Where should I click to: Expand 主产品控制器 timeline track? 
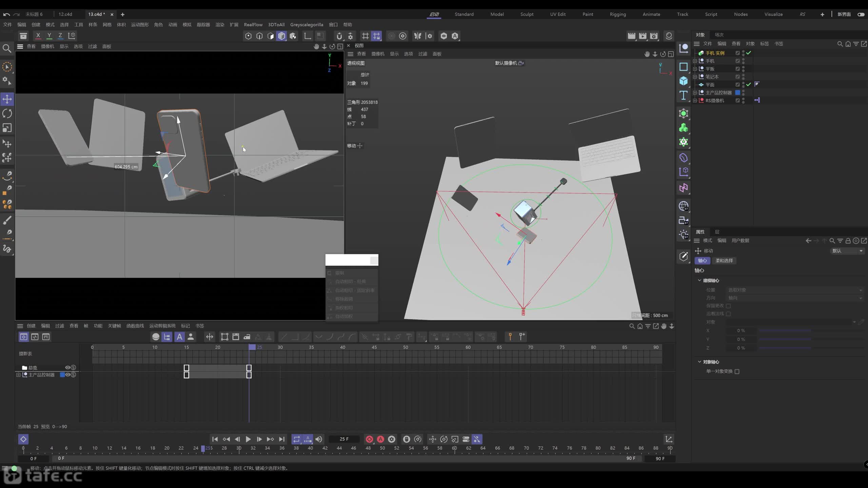pos(18,375)
